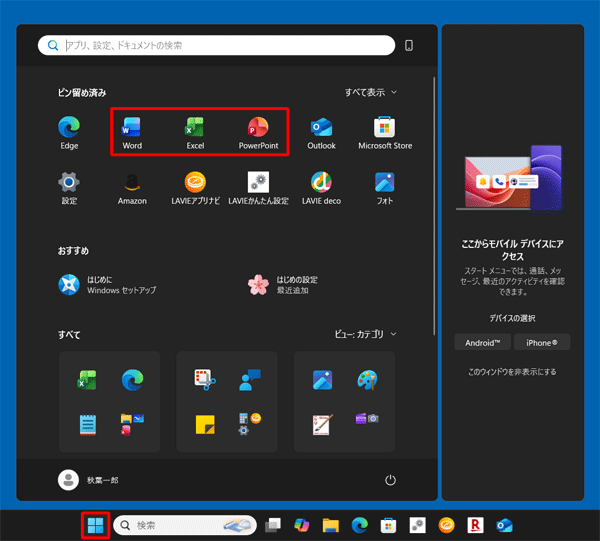This screenshot has width=600, height=541.
Task: Click the Windows Start button on the taskbar
Action: tap(96, 525)
